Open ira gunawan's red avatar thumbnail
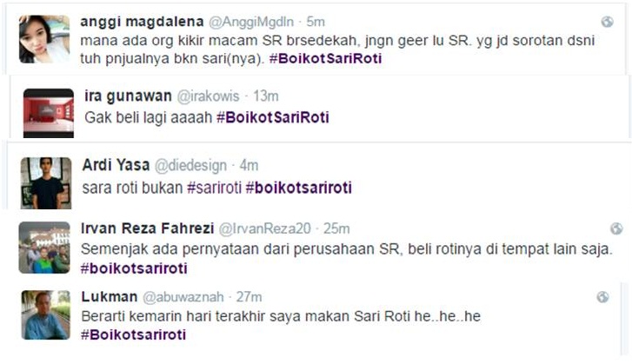632x364 pixels. [x=49, y=113]
